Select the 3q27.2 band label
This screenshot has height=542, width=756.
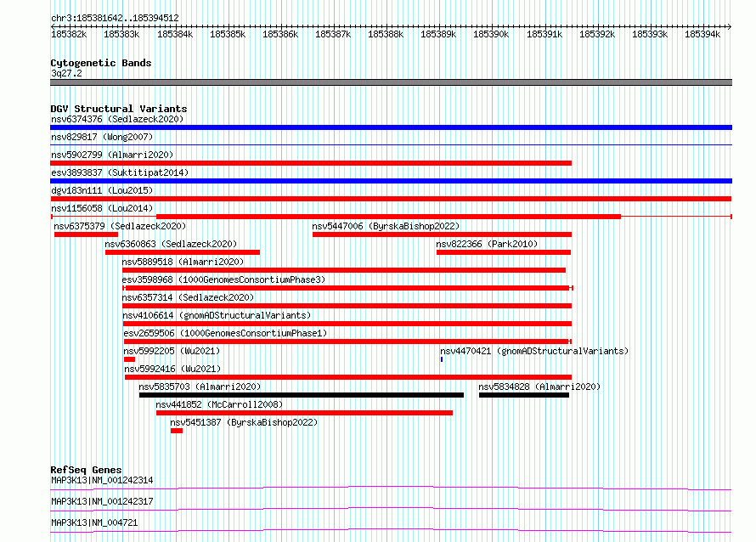click(x=66, y=73)
